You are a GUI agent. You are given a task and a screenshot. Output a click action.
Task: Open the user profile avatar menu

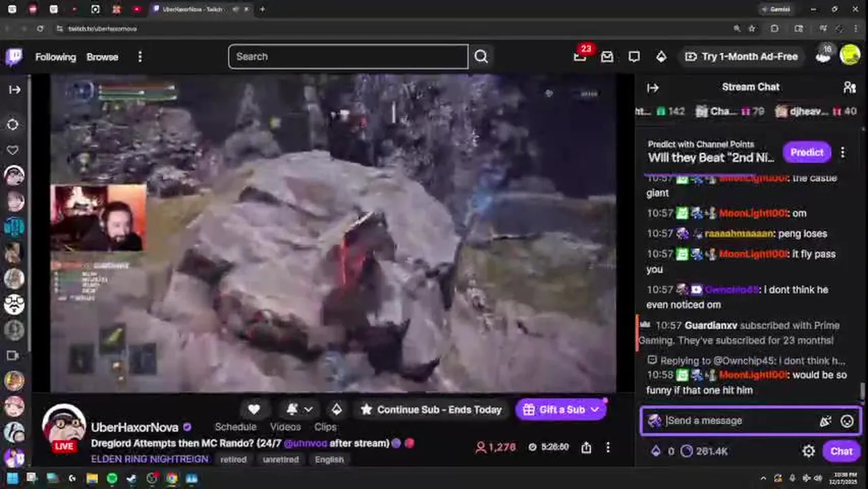(x=850, y=55)
